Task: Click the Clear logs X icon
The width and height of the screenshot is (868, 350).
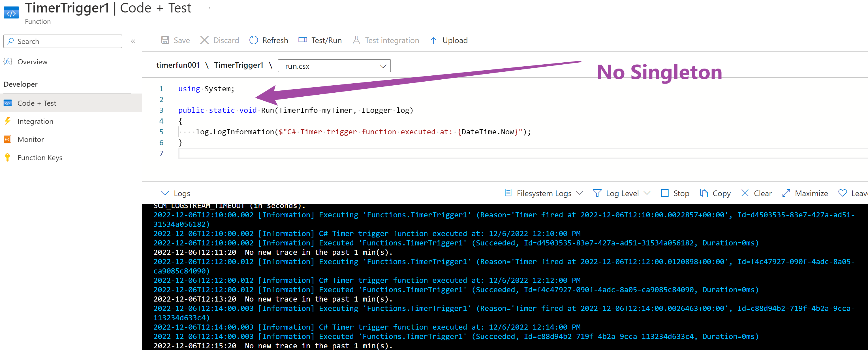Action: tap(745, 193)
